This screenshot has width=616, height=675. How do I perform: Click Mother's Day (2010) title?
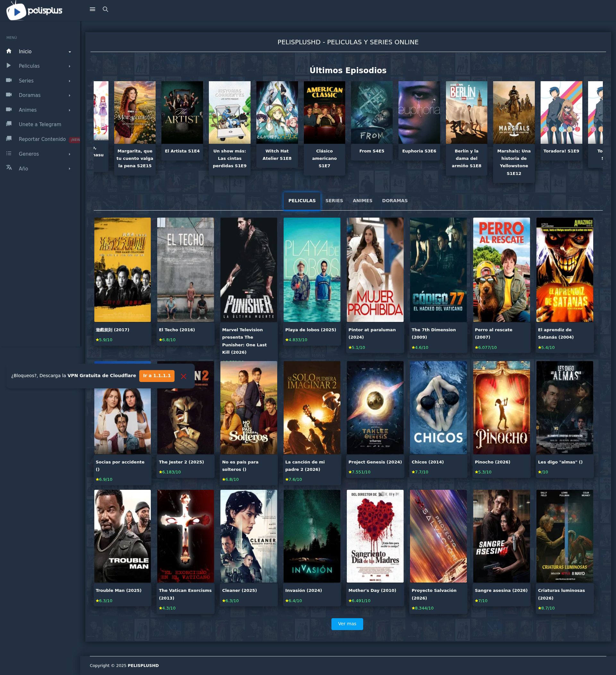(372, 591)
